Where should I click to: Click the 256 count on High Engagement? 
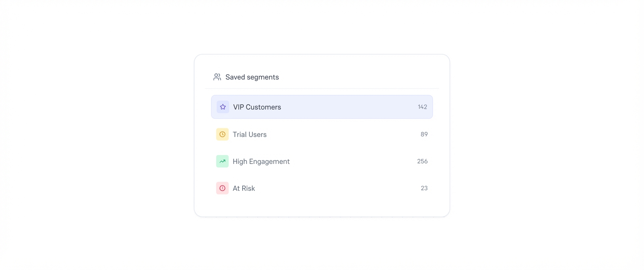tap(422, 161)
